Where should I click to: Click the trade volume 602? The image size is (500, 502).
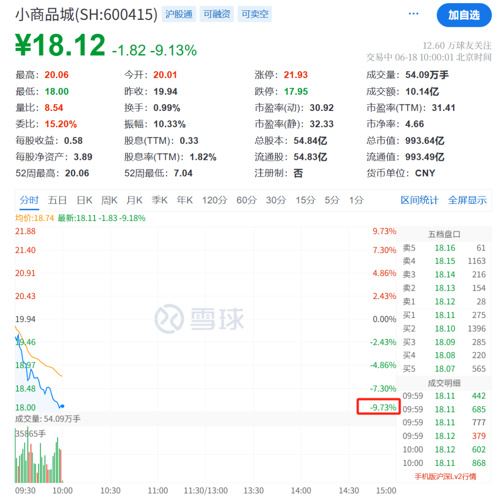pyautogui.click(x=479, y=450)
